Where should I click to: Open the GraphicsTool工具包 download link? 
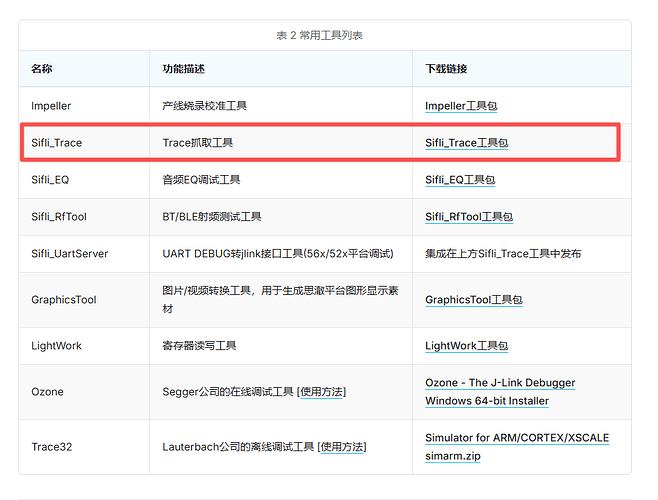[474, 300]
